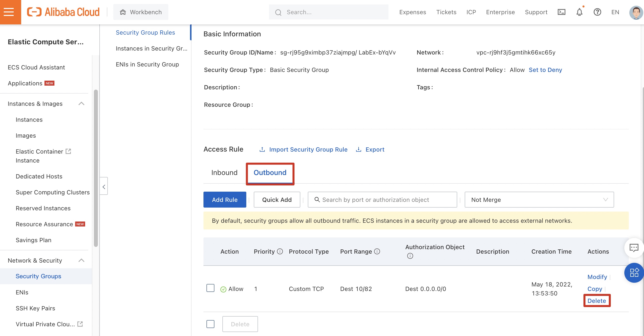Viewport: 644px width, 336px height.
Task: Open the Not Merge dropdown
Action: pyautogui.click(x=539, y=200)
